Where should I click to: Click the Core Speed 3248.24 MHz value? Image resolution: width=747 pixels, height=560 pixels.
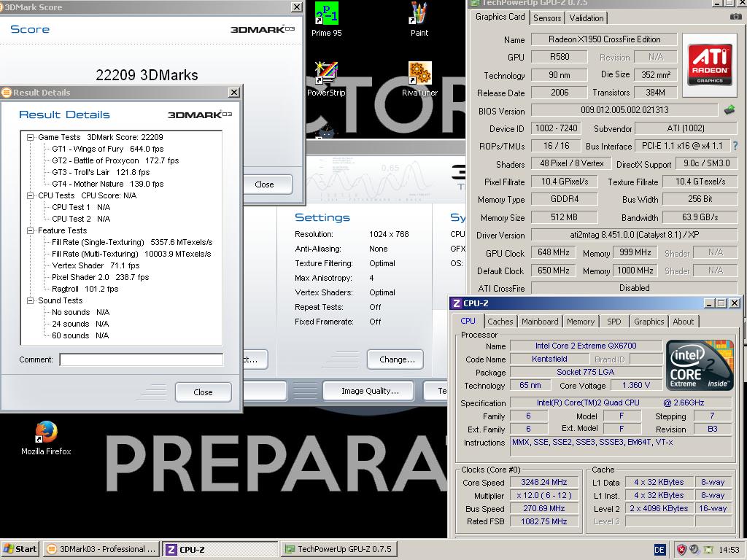(x=544, y=483)
